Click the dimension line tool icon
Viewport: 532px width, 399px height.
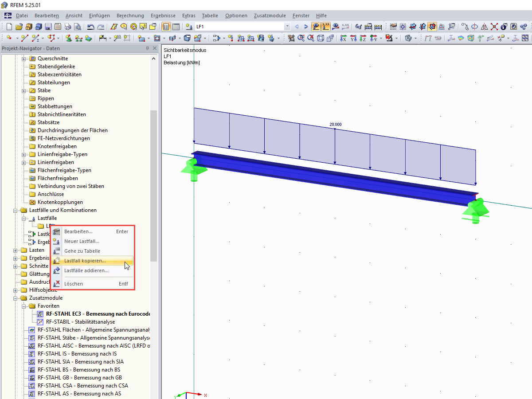pyautogui.click(x=102, y=38)
